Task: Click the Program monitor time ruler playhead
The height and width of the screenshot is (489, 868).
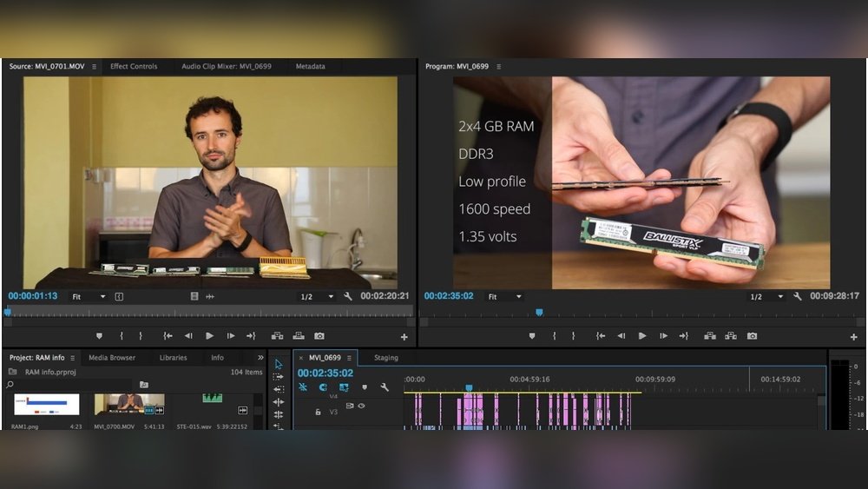Action: click(539, 312)
